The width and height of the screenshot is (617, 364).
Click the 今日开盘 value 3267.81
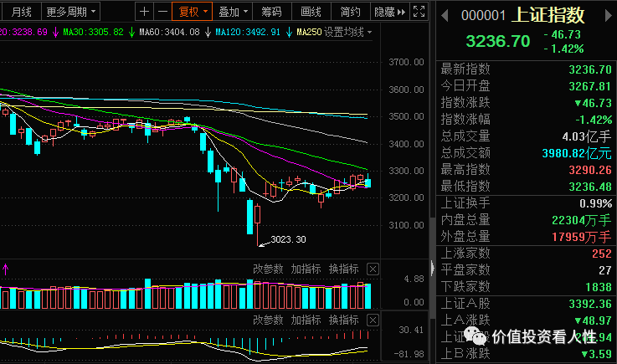[590, 86]
